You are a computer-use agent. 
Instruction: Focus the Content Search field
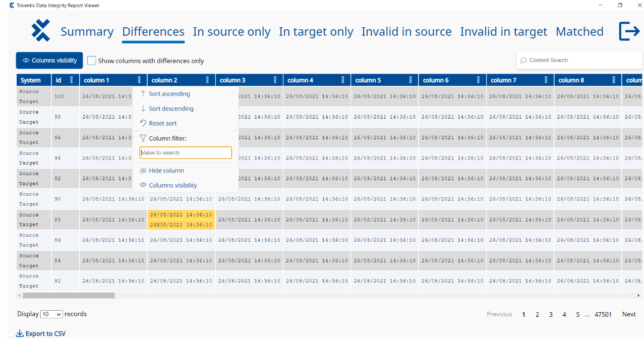pos(579,61)
